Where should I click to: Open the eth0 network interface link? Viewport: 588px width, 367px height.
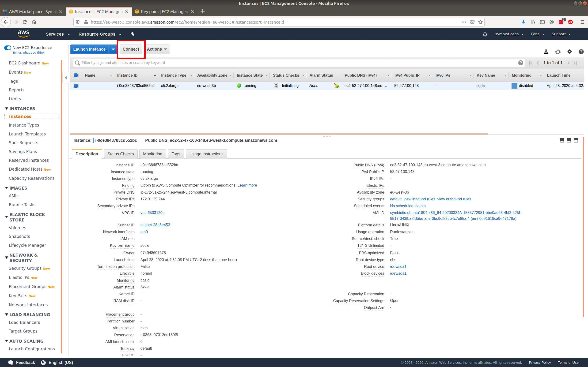(x=144, y=232)
